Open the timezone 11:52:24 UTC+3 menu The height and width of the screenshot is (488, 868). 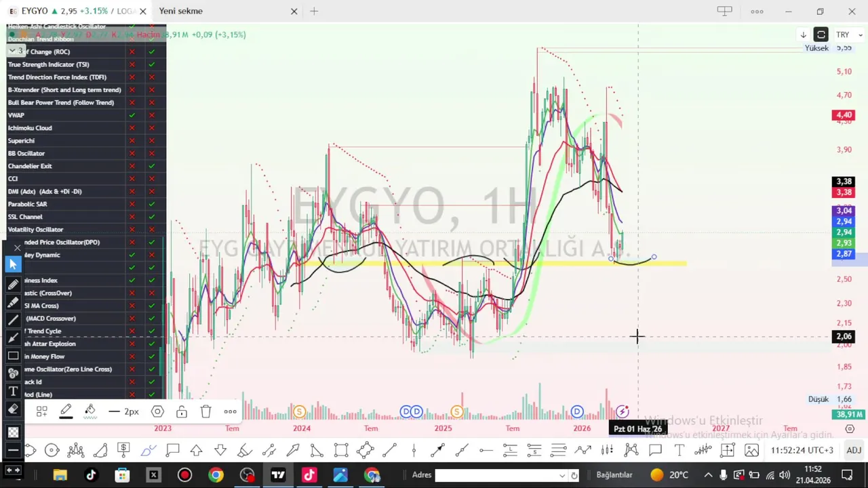802,450
